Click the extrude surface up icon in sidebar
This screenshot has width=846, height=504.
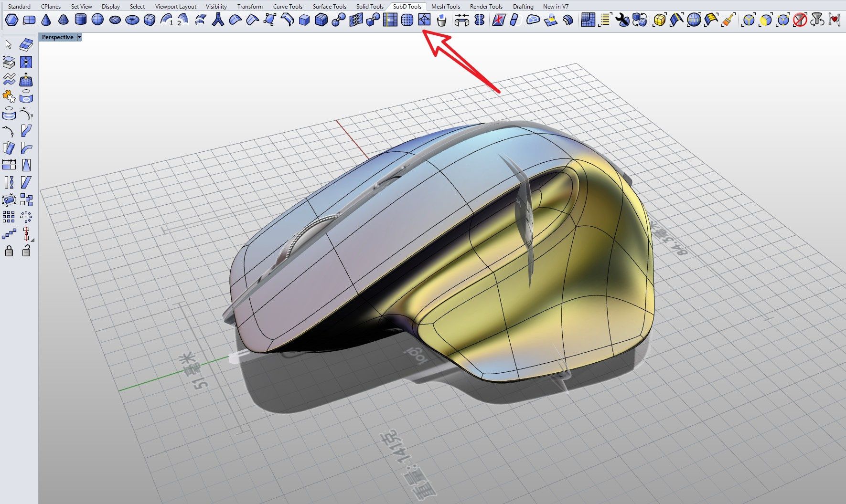(x=9, y=62)
